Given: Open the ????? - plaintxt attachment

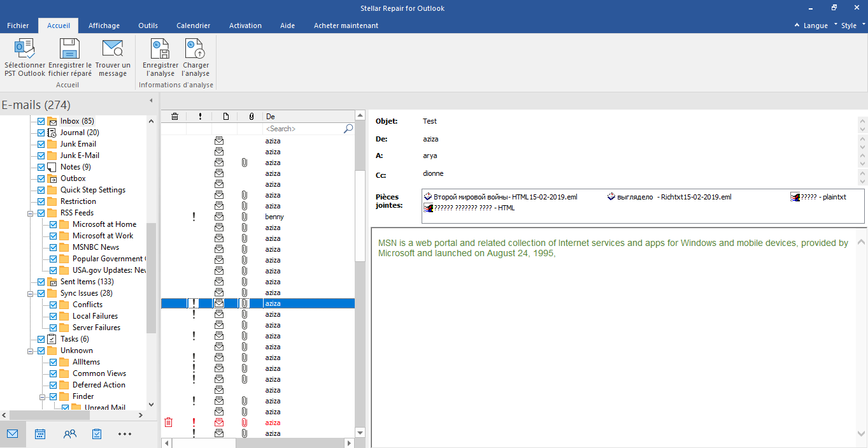Looking at the screenshot, I should coord(818,197).
